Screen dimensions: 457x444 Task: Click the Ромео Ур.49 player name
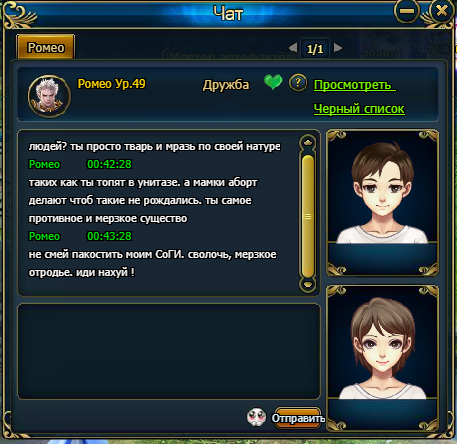click(x=112, y=84)
